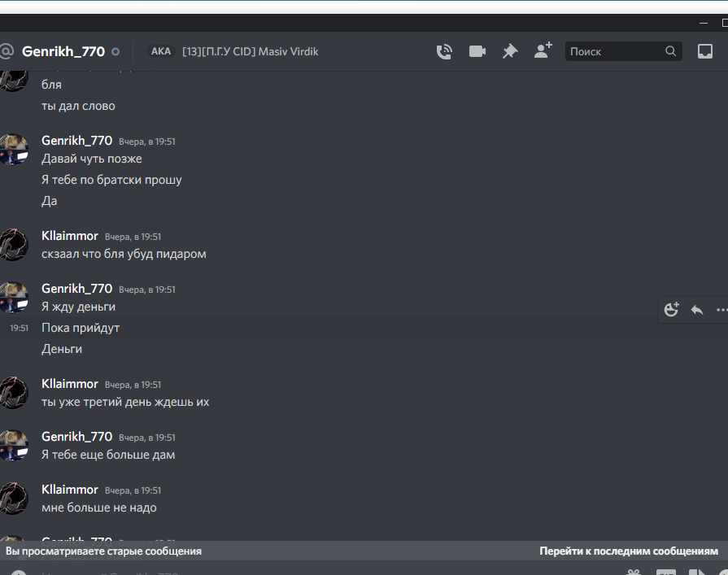Click the 19:51 timestamp beside 'Пока прийдут'
This screenshot has height=575, width=728.
(x=19, y=328)
